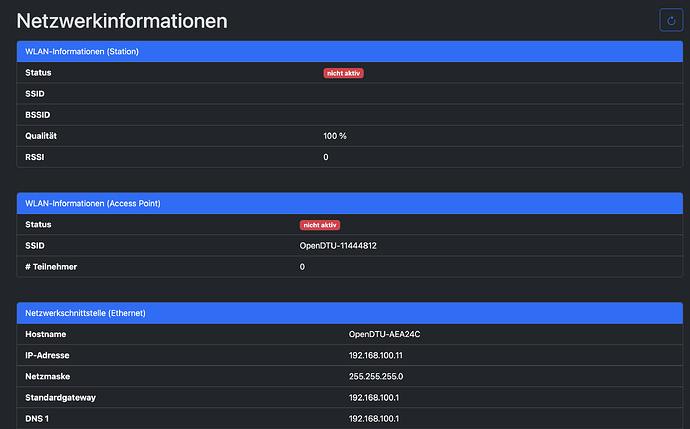Click the Qualität value 100 %
The image size is (690, 429).
pos(335,136)
